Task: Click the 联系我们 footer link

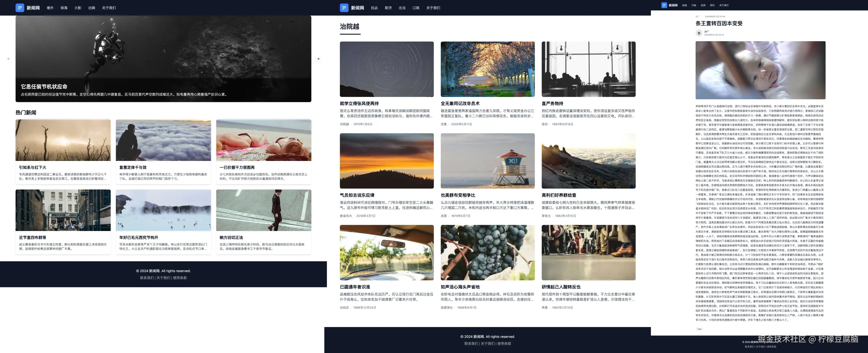Action: click(x=147, y=278)
